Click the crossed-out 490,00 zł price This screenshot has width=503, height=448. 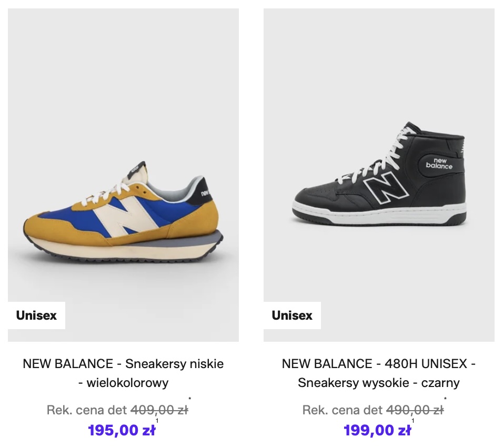(415, 410)
